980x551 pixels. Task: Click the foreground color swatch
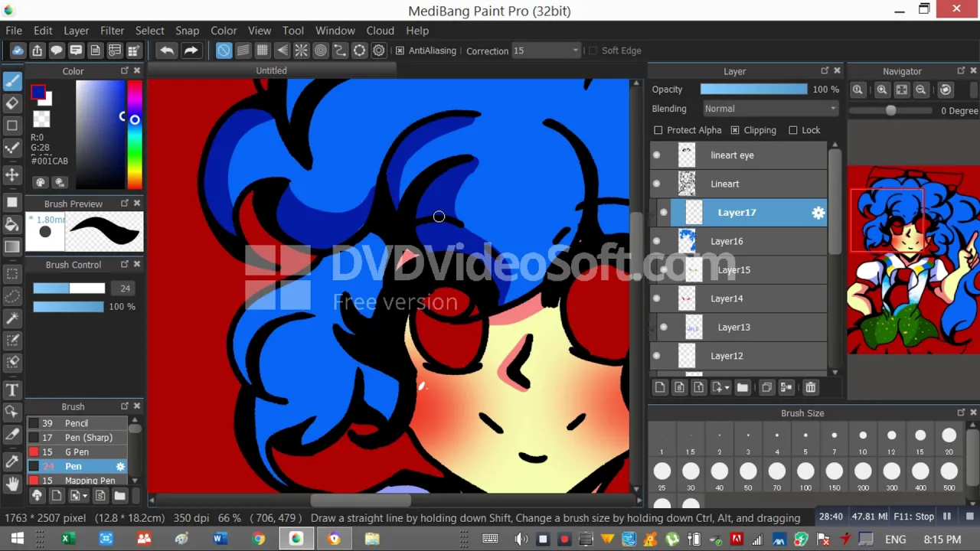pyautogui.click(x=38, y=93)
